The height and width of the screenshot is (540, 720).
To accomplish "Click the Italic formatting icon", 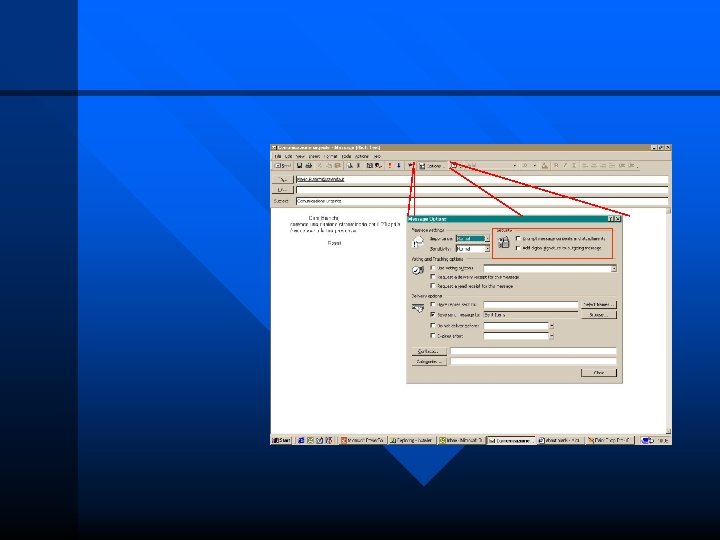I will 565,165.
